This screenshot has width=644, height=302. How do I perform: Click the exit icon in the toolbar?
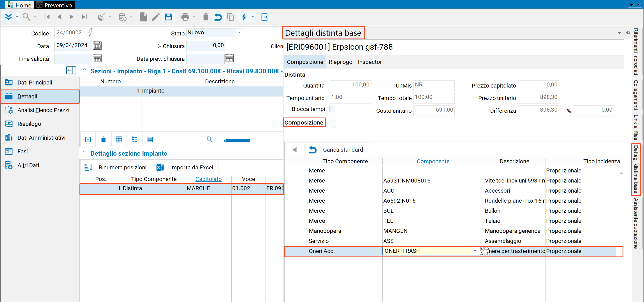264,17
